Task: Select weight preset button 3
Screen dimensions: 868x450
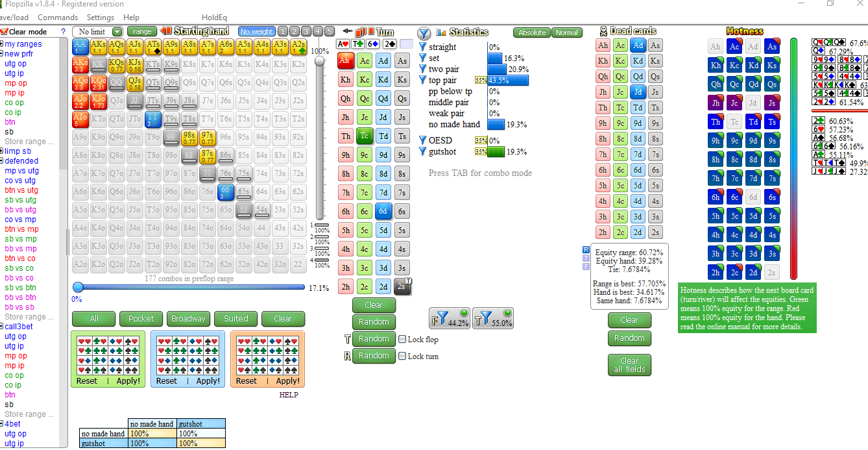Action: (x=306, y=31)
